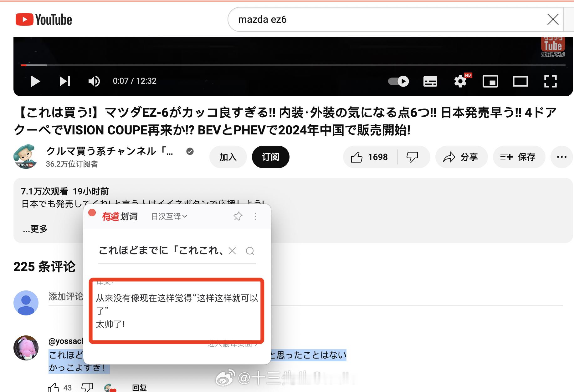Image resolution: width=574 pixels, height=392 pixels.
Task: Turn on subtitles in the player
Action: click(430, 81)
